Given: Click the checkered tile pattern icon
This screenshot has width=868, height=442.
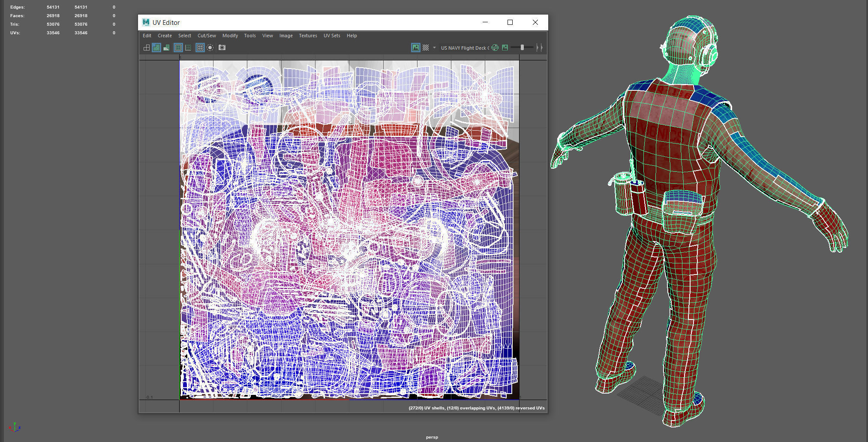Looking at the screenshot, I should coord(426,48).
